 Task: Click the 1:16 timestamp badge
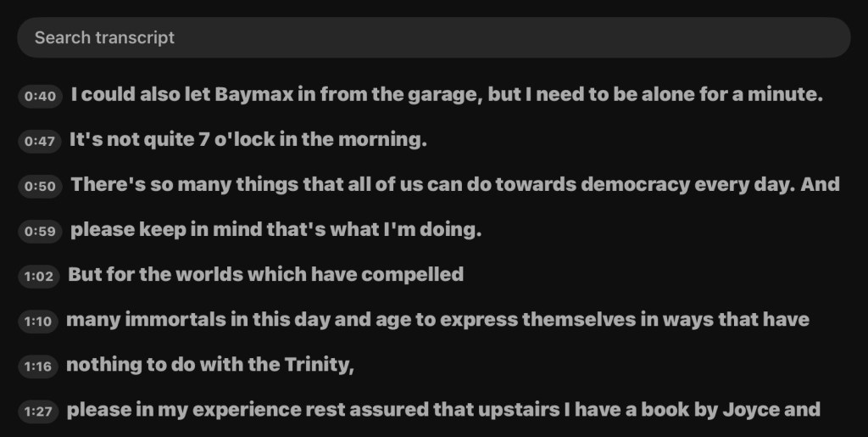coord(38,367)
